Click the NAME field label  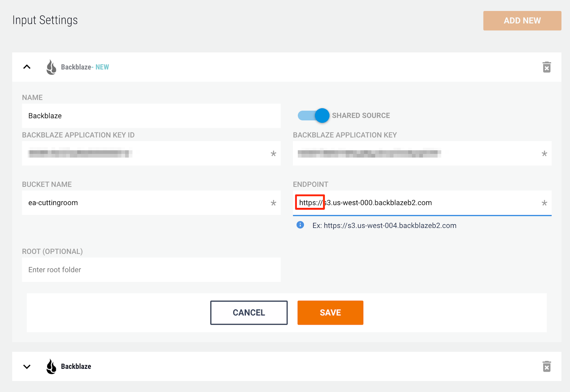(x=32, y=98)
